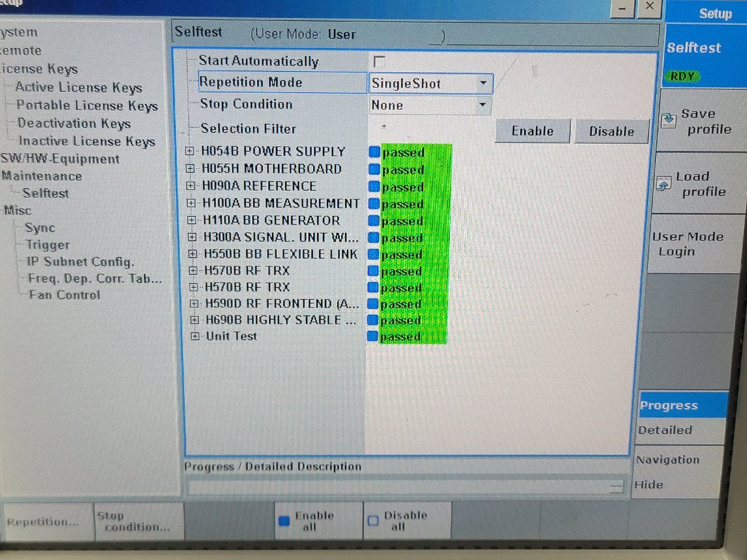Click the Save profile disk icon
This screenshot has width=747, height=560.
coord(669,119)
